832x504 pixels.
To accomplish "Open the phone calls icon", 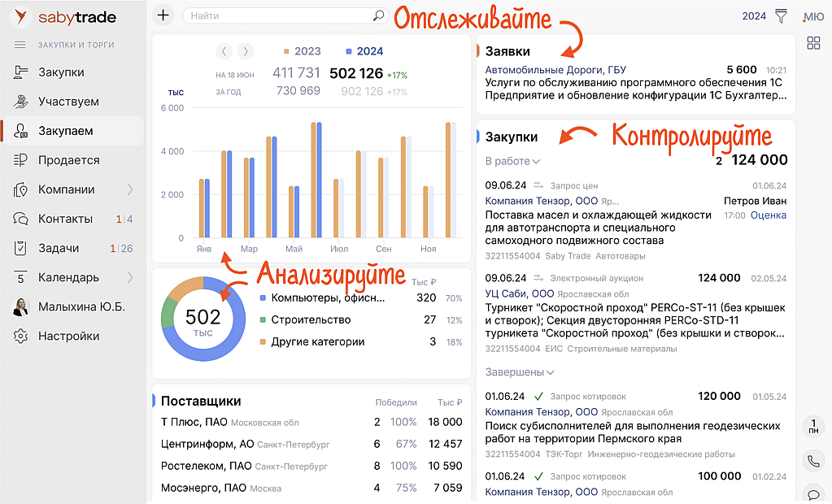I will pos(813,461).
